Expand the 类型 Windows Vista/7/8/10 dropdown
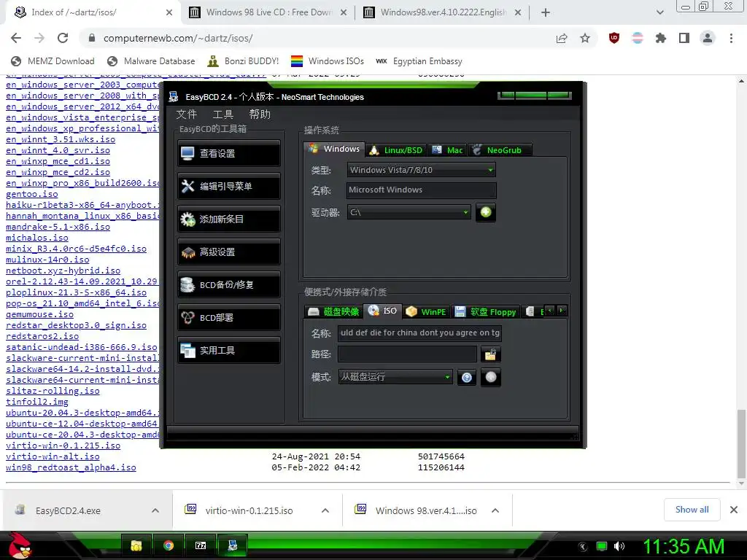The width and height of the screenshot is (747, 560). click(421, 170)
